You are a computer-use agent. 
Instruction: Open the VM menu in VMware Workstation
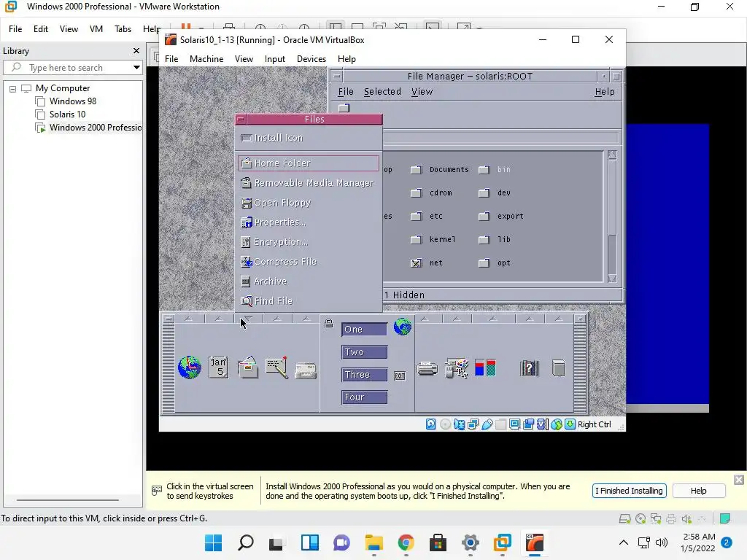pyautogui.click(x=96, y=29)
